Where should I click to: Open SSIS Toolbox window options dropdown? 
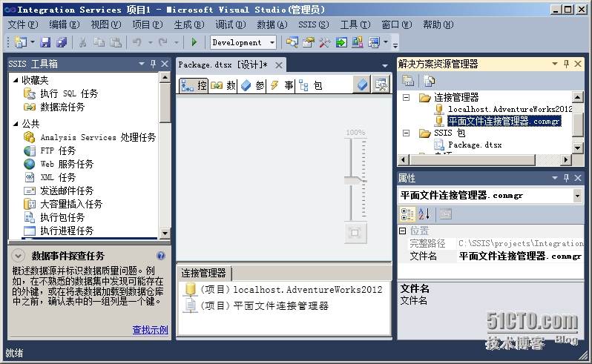[142, 64]
